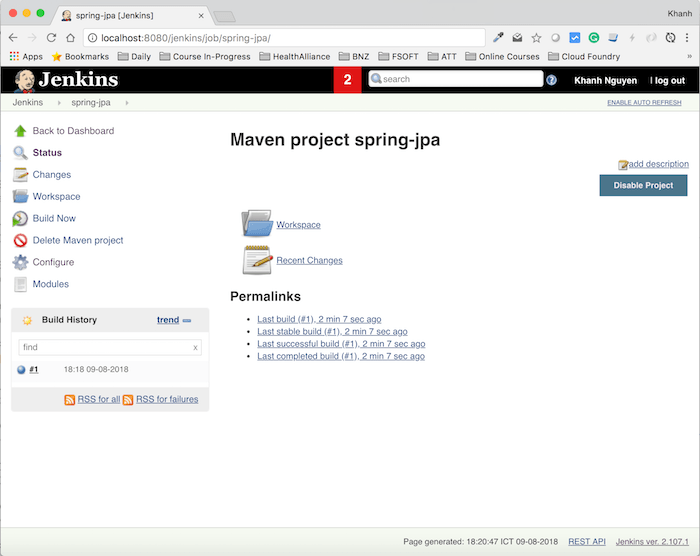
Task: Open the Cloud Foundry bookmarks folder
Action: 584,56
